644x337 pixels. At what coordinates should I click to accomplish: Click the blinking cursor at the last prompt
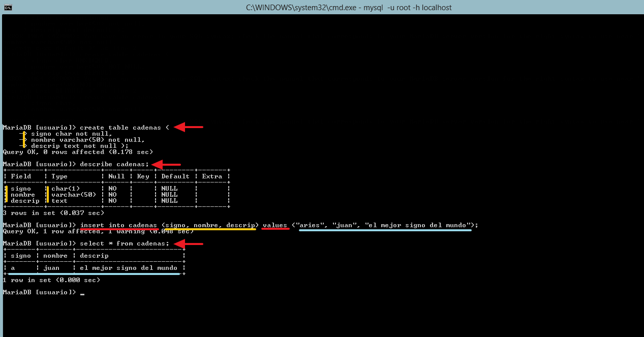click(x=82, y=293)
